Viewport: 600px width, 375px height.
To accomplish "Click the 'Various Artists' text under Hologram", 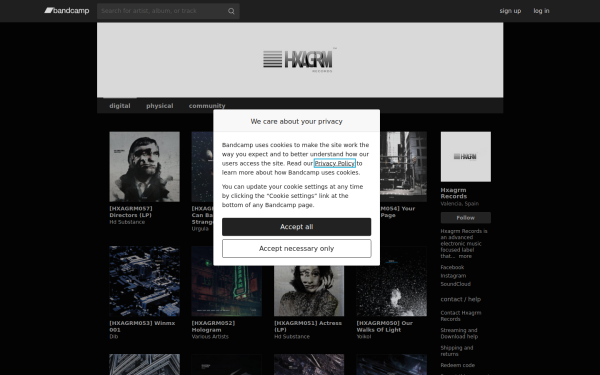I will coord(210,337).
